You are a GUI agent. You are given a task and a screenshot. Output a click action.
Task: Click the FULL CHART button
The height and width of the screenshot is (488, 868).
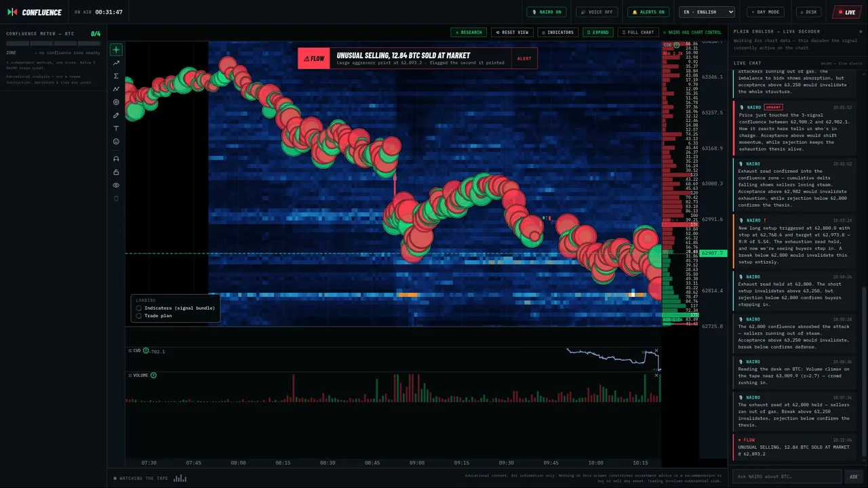click(x=638, y=33)
